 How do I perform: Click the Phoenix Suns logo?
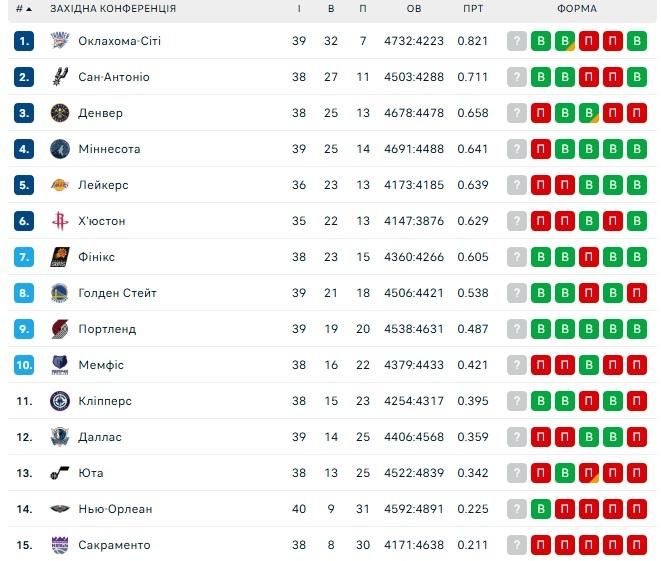click(59, 257)
